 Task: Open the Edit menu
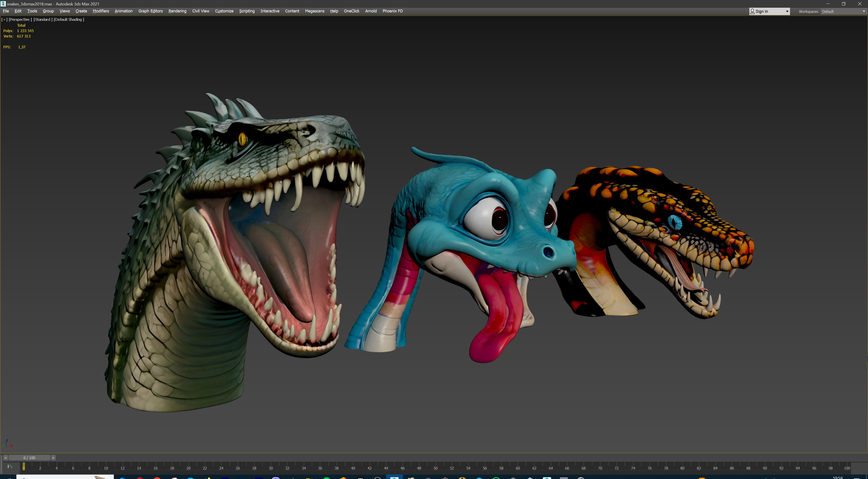(x=18, y=11)
